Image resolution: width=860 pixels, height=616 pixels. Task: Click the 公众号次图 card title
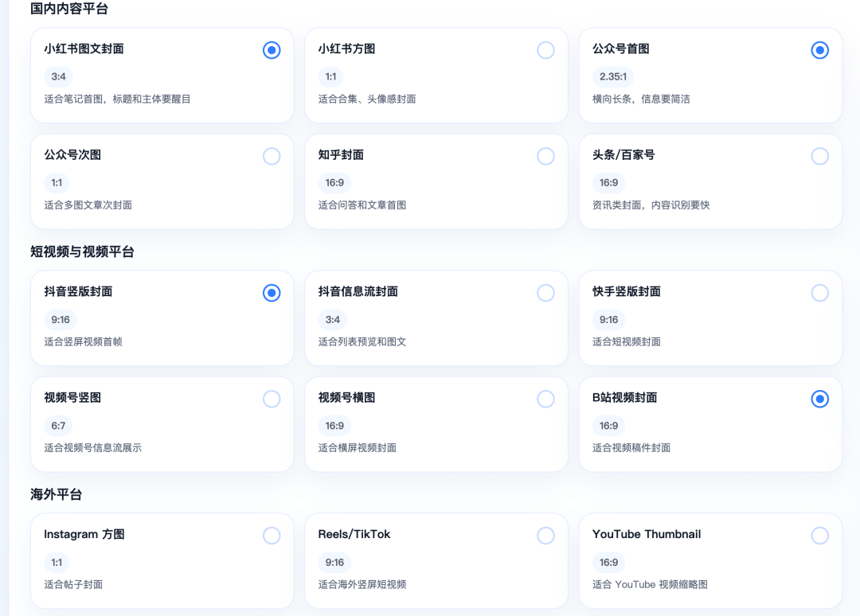tap(72, 155)
